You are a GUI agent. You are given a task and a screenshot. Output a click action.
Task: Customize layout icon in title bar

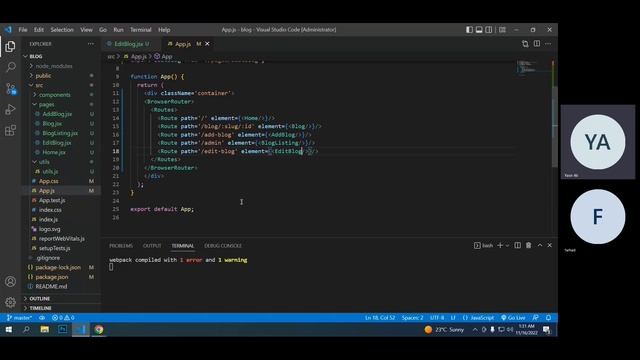tap(502, 30)
